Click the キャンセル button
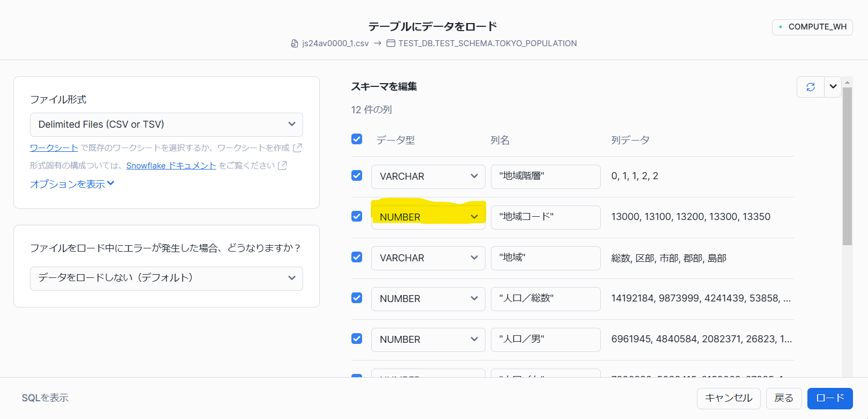Viewport: 868px width, 419px height. pos(729,399)
